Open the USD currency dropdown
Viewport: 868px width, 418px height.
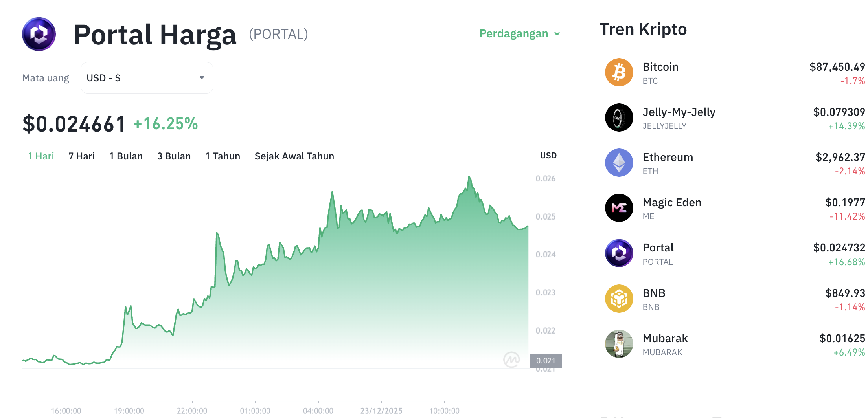click(147, 78)
